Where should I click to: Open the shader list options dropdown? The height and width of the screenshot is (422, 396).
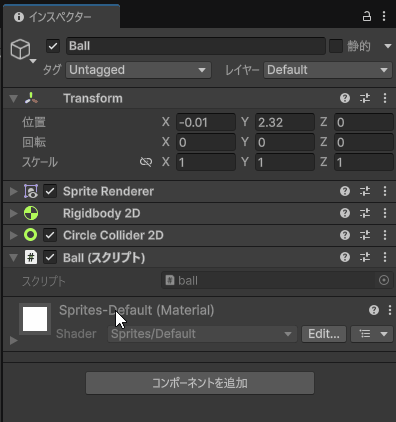372,334
